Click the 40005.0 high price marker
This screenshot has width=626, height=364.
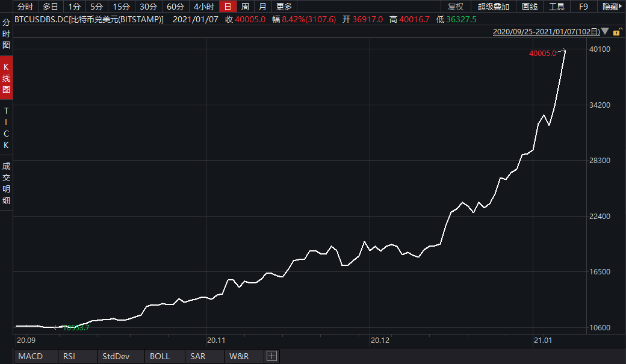point(542,54)
